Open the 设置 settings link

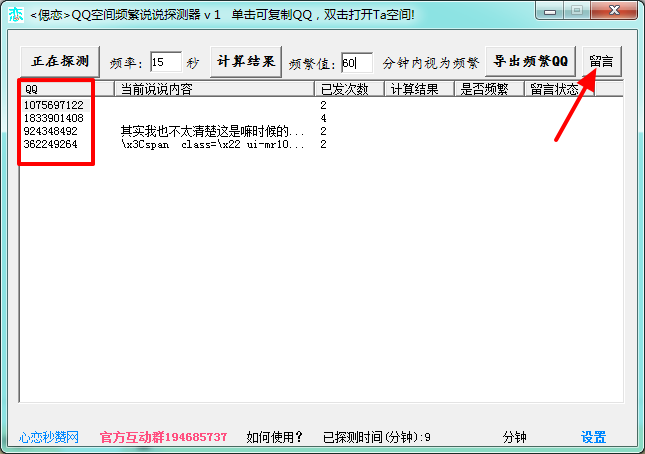point(594,437)
